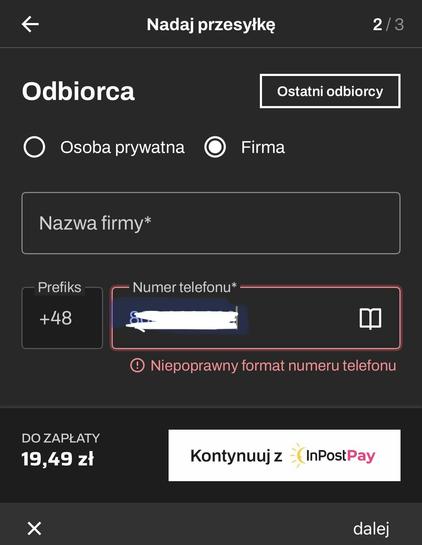Click the X icon in bottom bar
This screenshot has height=545, width=422.
34,529
